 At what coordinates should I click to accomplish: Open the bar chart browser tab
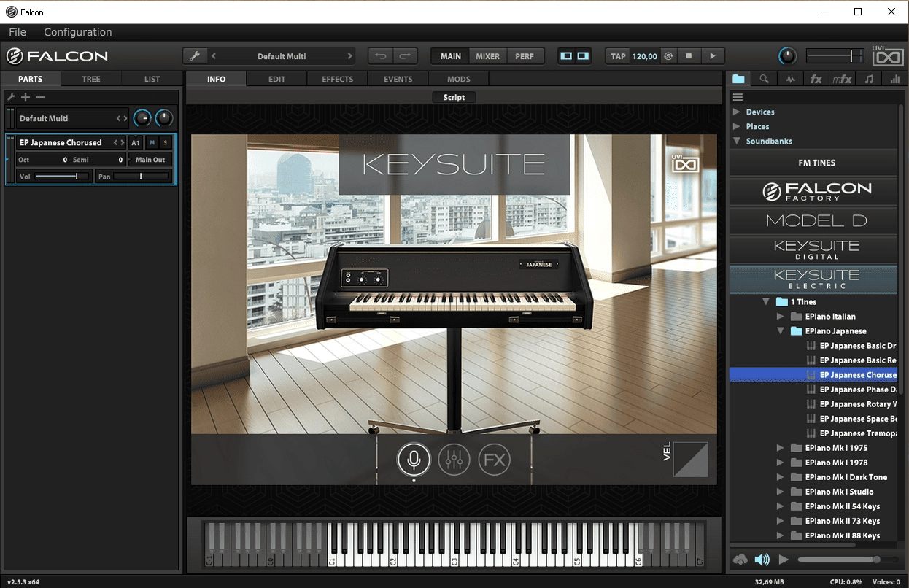[x=894, y=79]
